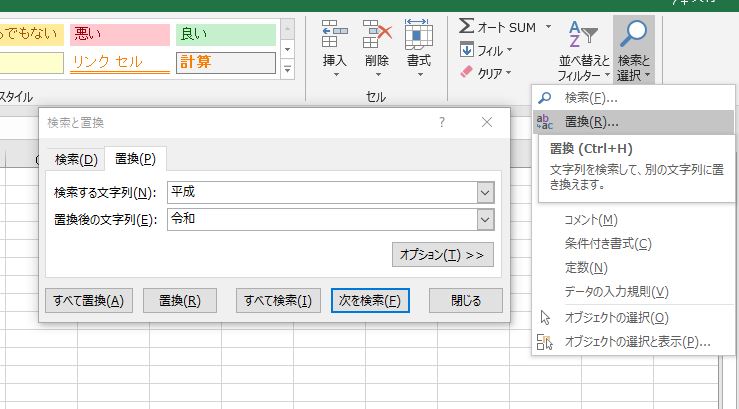Open the 書式 dropdown arrow
This screenshot has height=409, width=739.
pyautogui.click(x=419, y=75)
